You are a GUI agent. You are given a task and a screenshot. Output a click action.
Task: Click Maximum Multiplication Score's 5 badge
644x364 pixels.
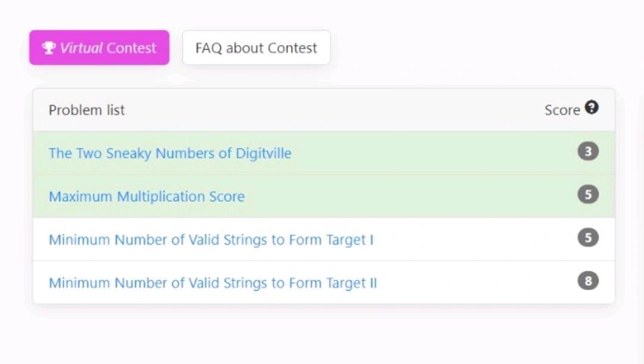tap(588, 195)
